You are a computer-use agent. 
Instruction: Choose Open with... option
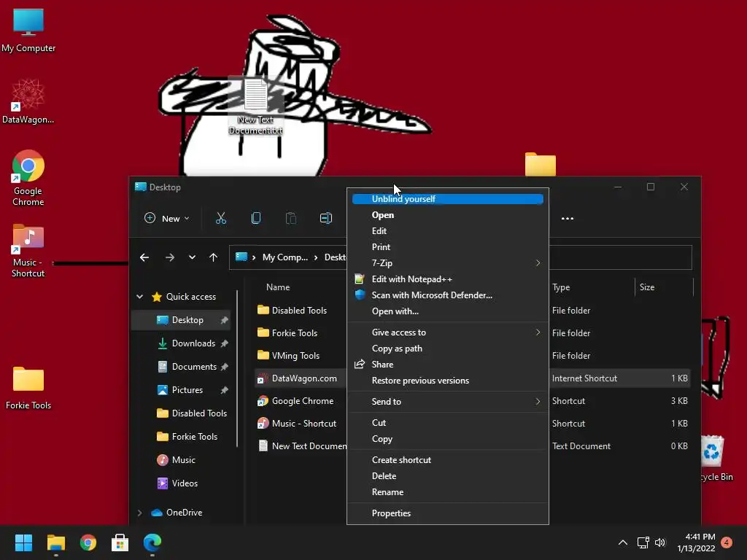[x=447, y=311]
